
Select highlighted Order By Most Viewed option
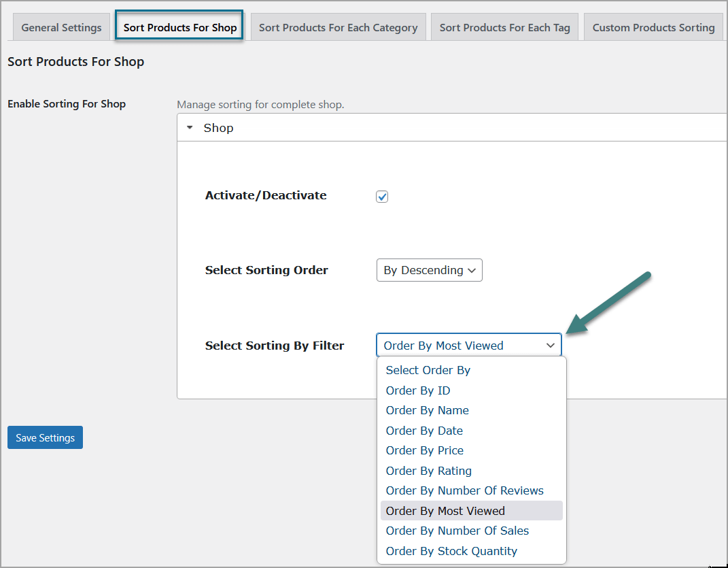pyautogui.click(x=445, y=511)
